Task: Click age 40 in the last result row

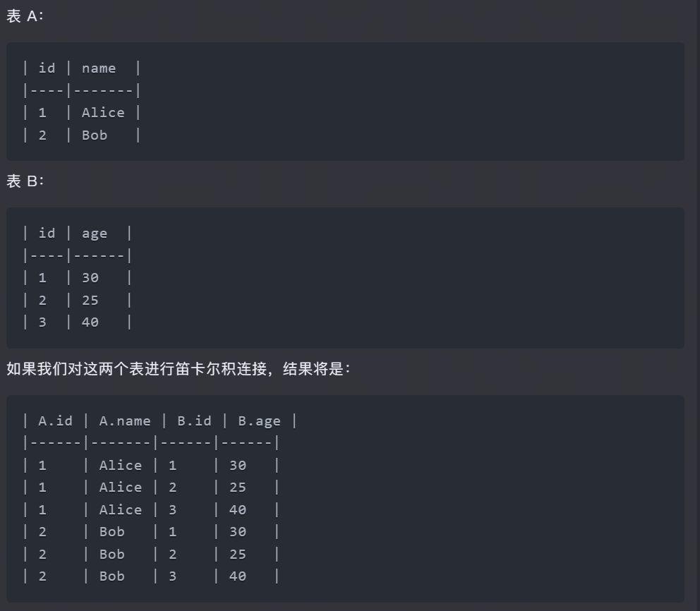Action: point(238,576)
